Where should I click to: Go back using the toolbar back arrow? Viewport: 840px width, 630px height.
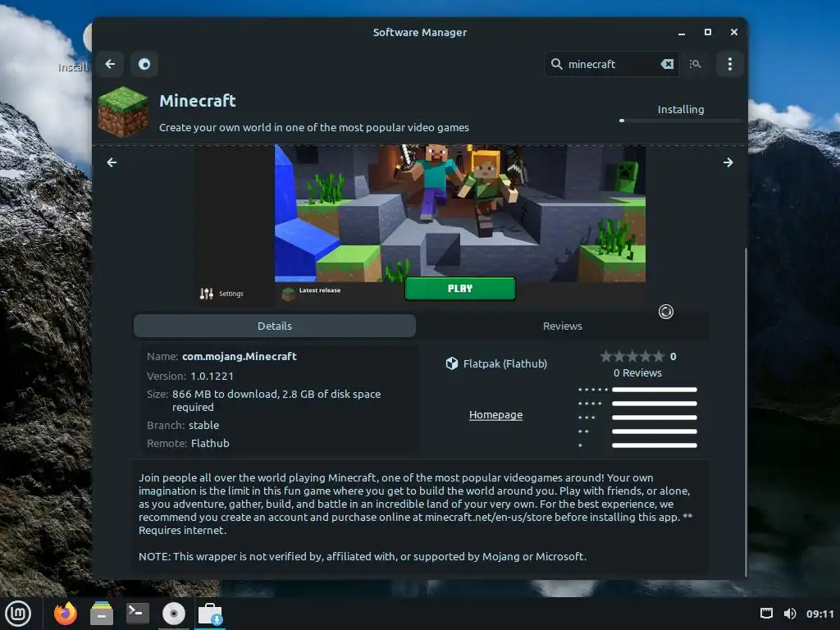point(111,64)
